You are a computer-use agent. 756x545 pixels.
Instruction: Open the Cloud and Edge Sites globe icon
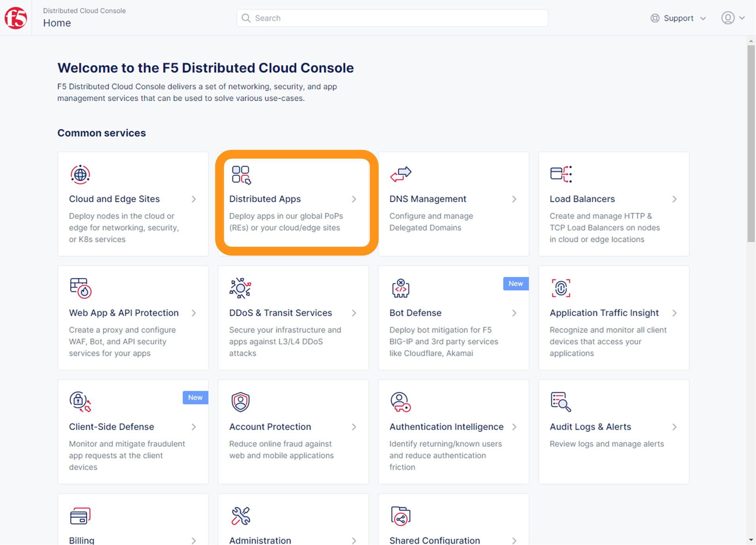tap(80, 174)
